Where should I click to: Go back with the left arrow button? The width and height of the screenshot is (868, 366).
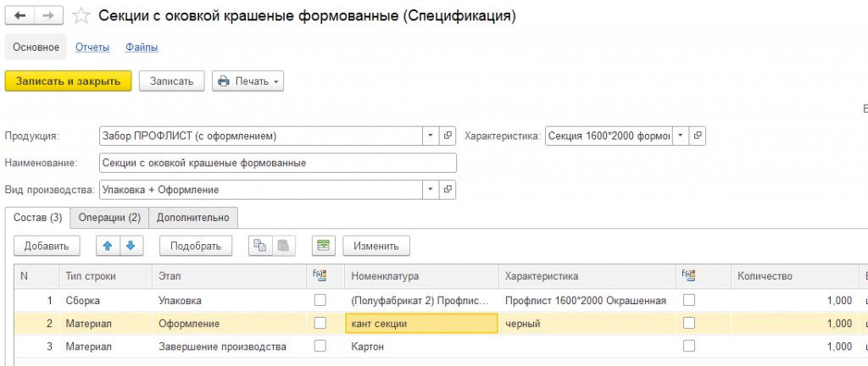coord(20,16)
